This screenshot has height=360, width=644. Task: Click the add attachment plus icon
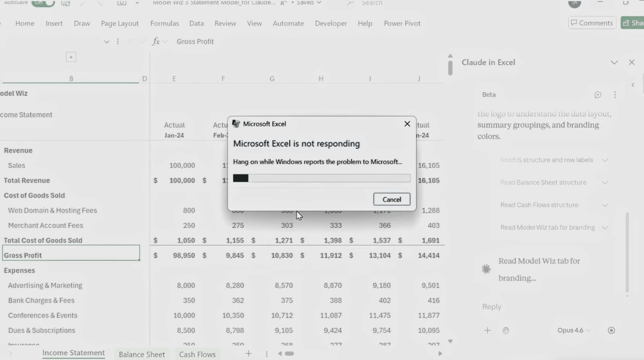[x=487, y=331]
